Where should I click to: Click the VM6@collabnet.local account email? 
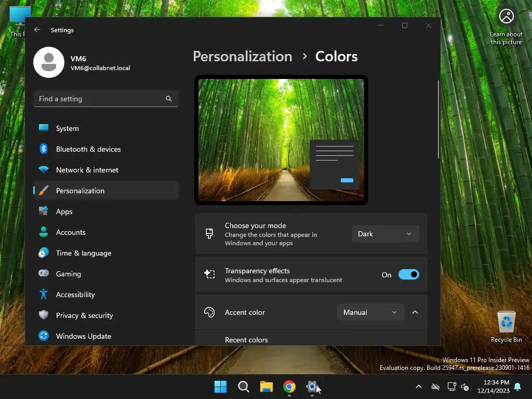coord(100,68)
